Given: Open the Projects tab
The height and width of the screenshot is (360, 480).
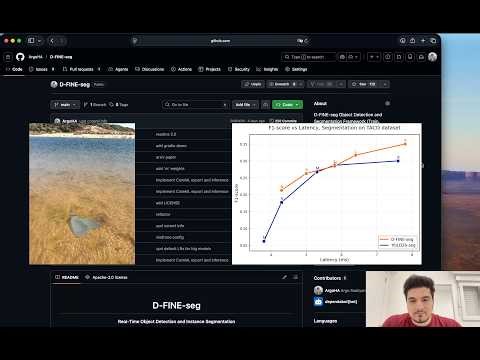Looking at the screenshot, I should tap(210, 69).
